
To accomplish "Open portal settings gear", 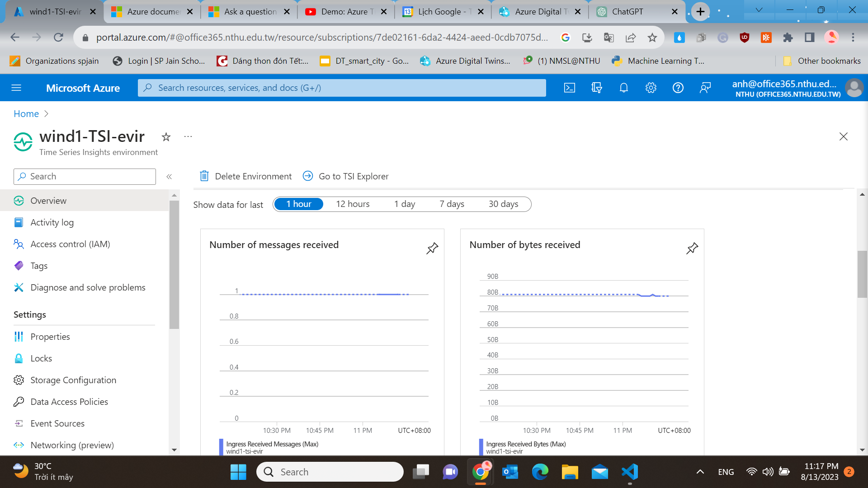I will [651, 88].
